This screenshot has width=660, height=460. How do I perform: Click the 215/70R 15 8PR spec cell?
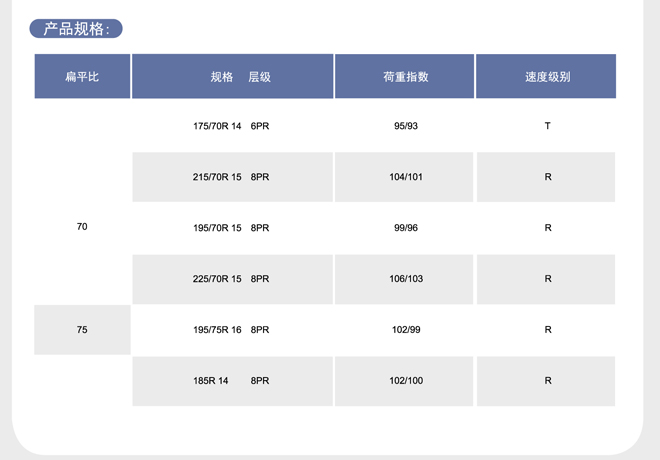point(232,177)
